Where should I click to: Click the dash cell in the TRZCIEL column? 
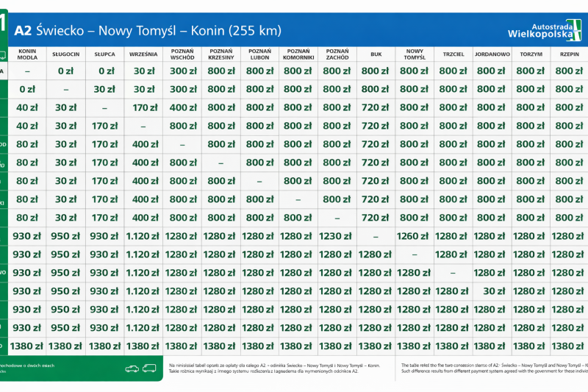pos(453,273)
